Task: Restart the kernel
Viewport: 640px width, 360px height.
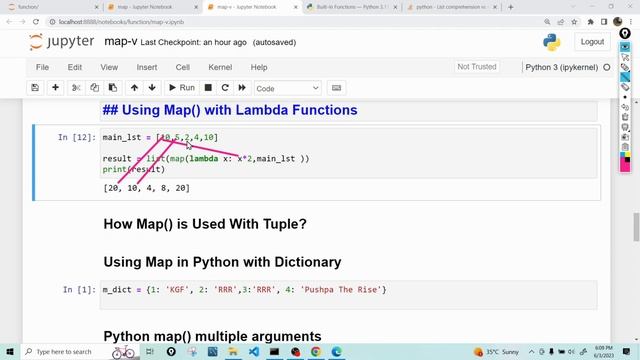Action: (x=225, y=88)
